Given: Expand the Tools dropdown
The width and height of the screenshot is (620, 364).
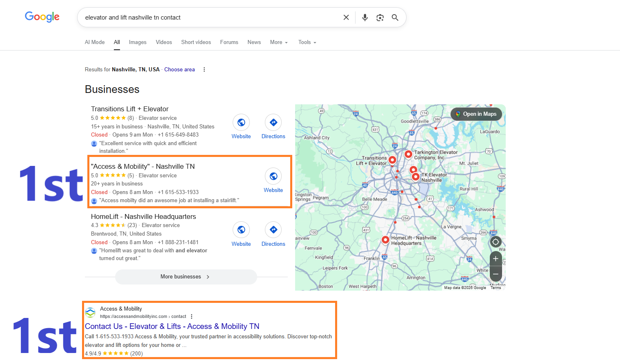Looking at the screenshot, I should coord(307,42).
